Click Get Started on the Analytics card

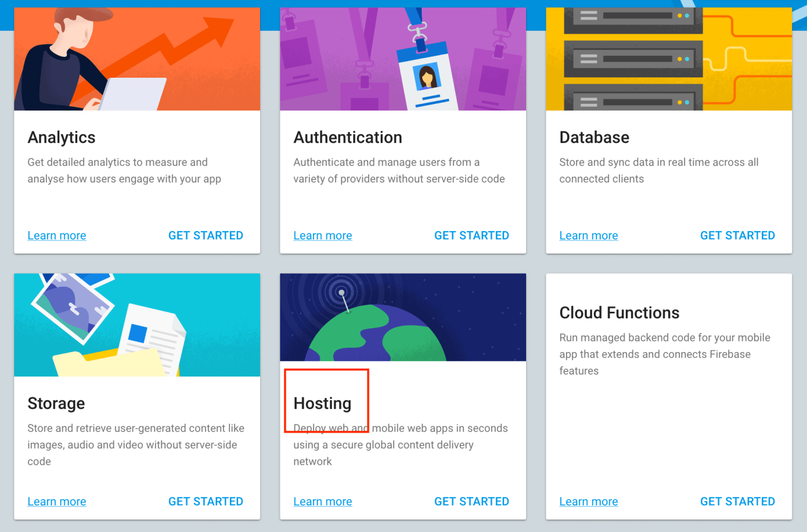(205, 236)
